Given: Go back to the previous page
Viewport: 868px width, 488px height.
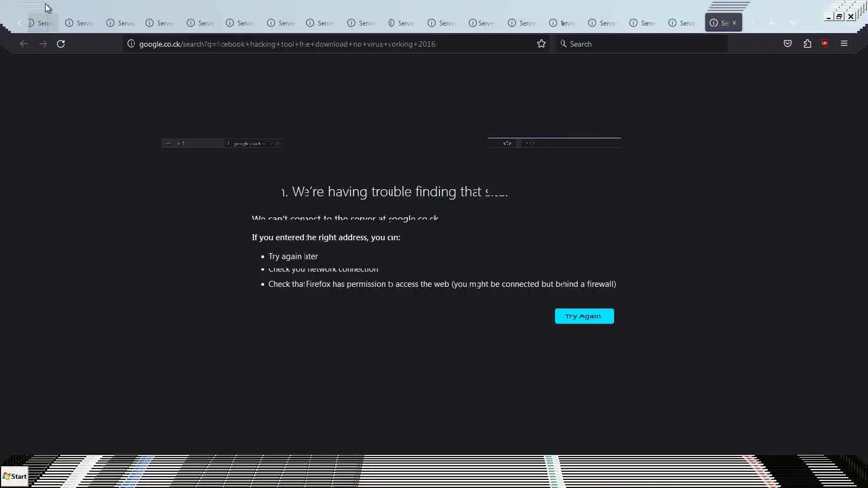Looking at the screenshot, I should (x=23, y=44).
